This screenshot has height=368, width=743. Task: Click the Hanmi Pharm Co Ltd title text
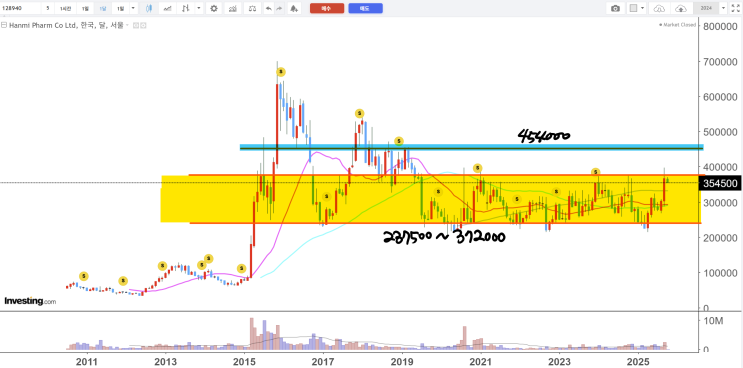[43, 26]
